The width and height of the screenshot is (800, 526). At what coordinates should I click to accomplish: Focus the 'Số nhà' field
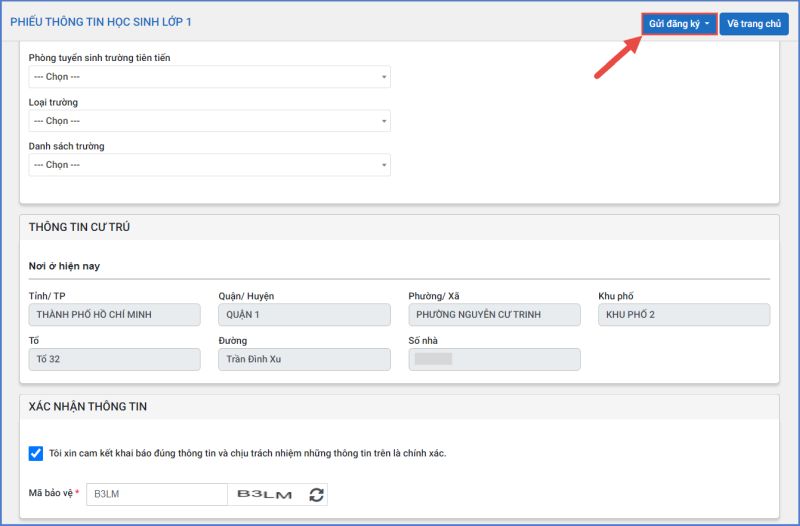click(x=494, y=359)
